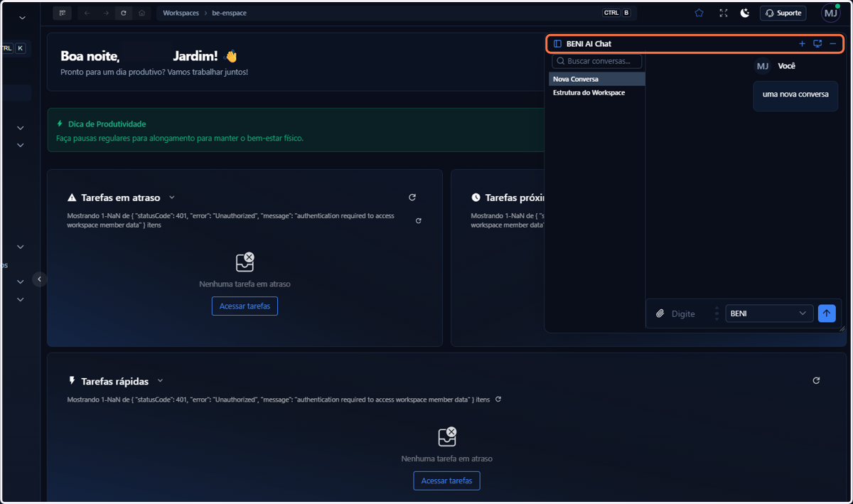Open the Workspaces breadcrumb

pos(181,13)
